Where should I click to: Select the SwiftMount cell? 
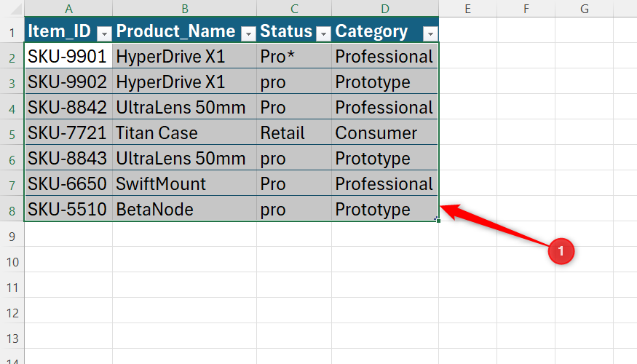(185, 183)
